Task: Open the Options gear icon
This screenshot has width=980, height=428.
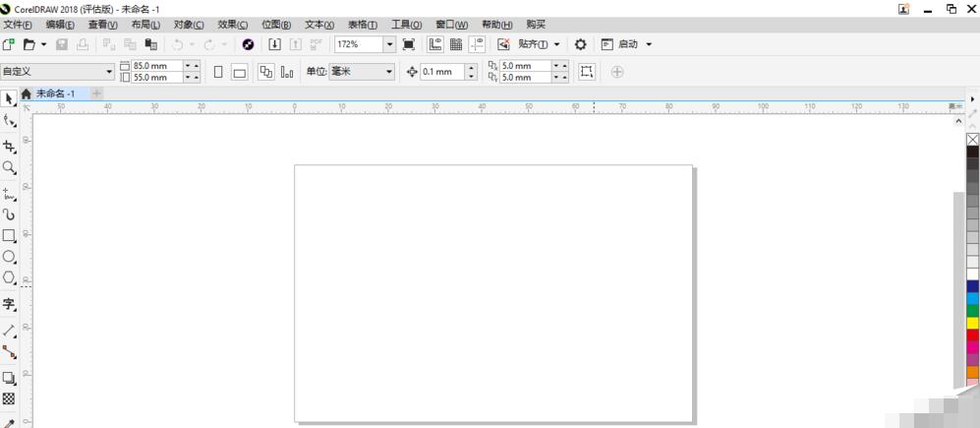Action: coord(580,44)
